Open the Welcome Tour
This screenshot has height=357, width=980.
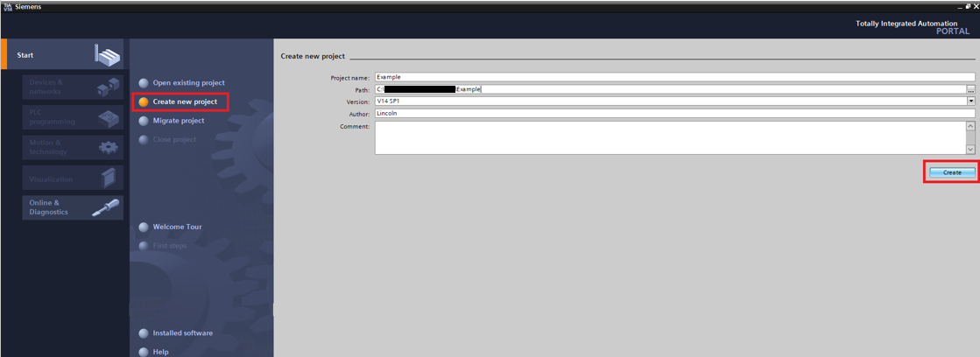click(x=177, y=227)
